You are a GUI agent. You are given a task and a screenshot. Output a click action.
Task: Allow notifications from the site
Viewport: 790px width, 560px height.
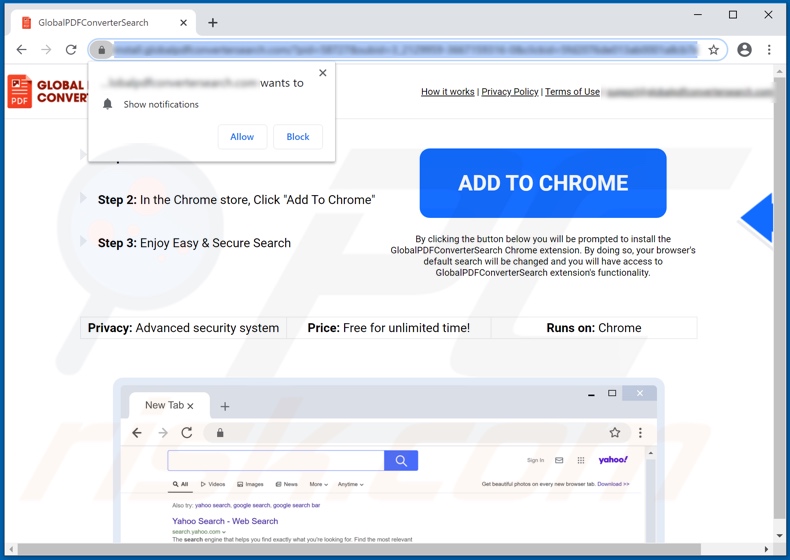[242, 137]
